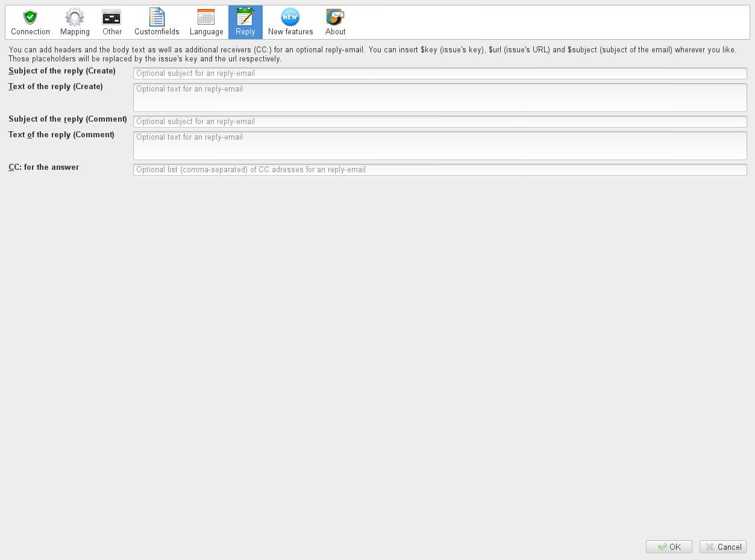Click the "Subject of the reply (Create)" label
This screenshot has width=755, height=560.
pos(62,71)
